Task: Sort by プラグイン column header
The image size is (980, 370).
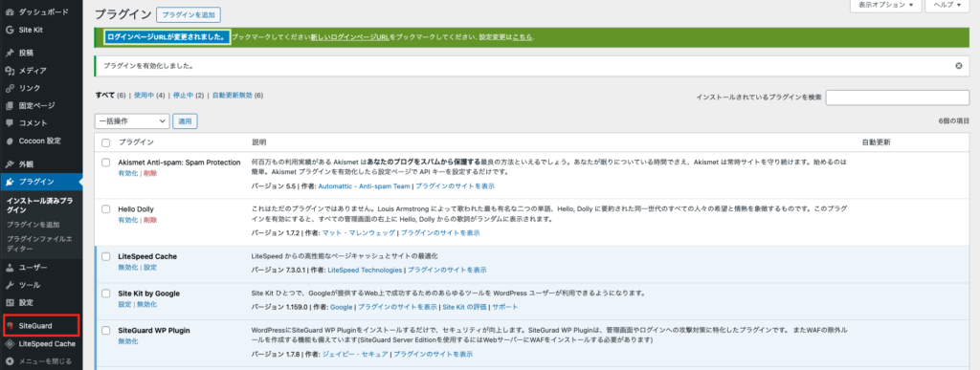Action: (x=136, y=142)
